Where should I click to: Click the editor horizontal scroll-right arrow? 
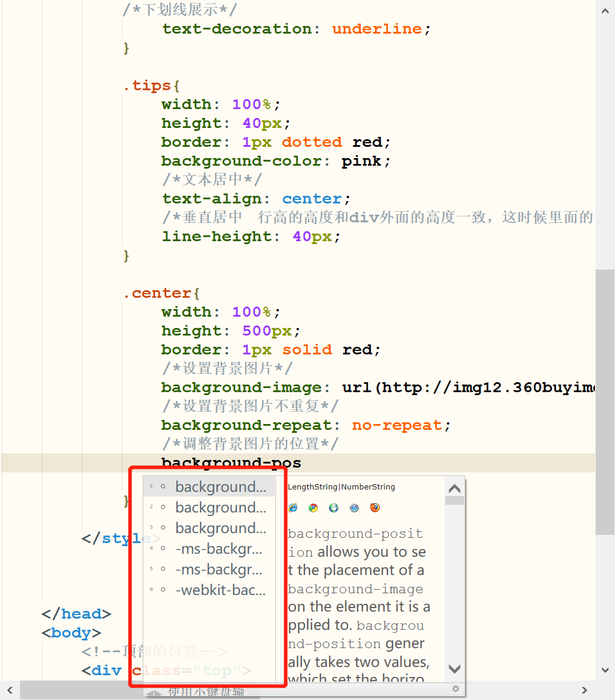coord(585,690)
